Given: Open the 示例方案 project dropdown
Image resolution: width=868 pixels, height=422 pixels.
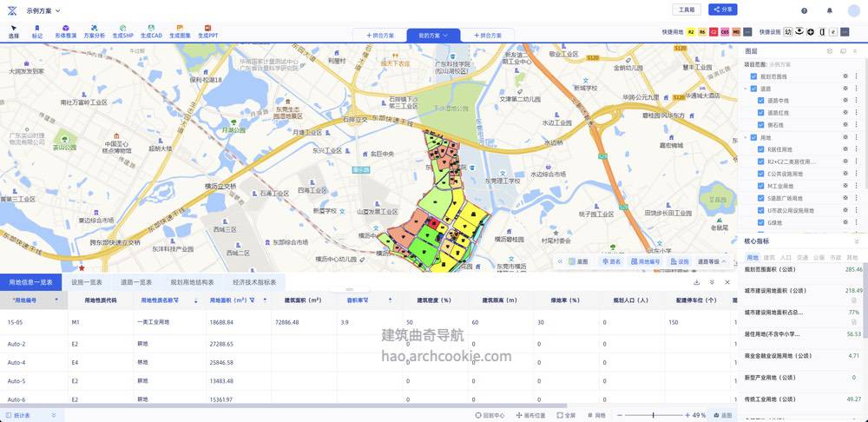Looking at the screenshot, I should click(x=43, y=10).
